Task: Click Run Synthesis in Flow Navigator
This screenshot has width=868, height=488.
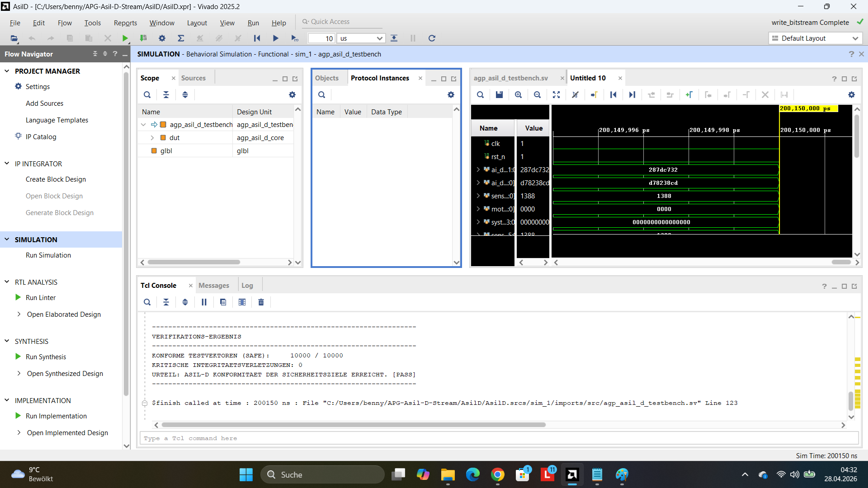Action: coord(46,357)
